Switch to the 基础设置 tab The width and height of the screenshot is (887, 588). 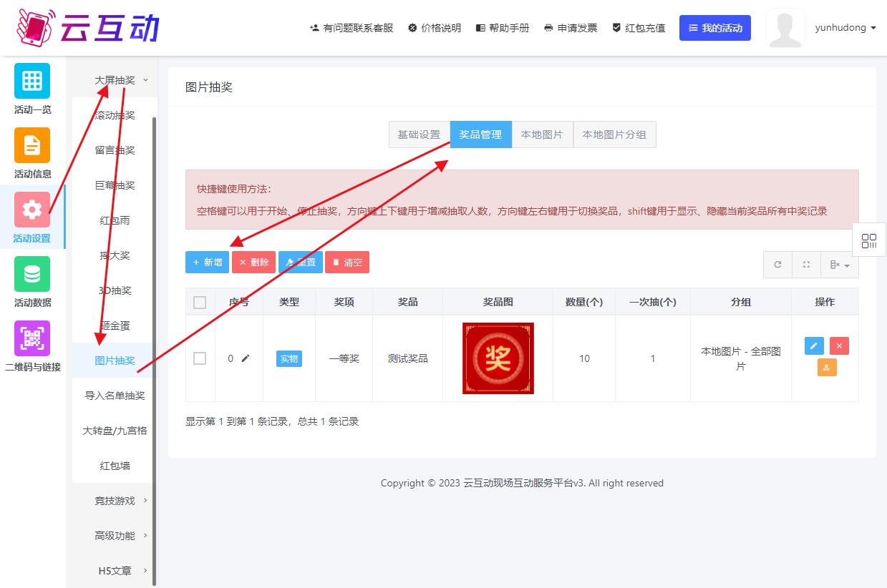click(x=419, y=134)
